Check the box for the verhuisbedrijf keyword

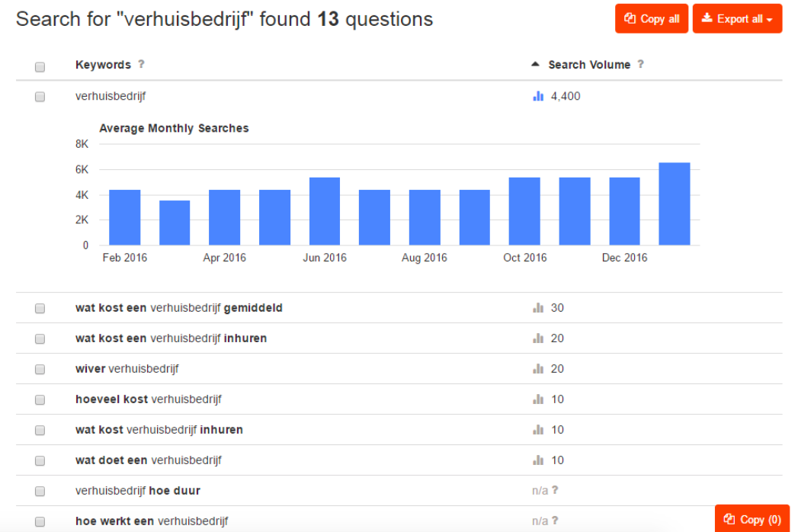pyautogui.click(x=40, y=97)
